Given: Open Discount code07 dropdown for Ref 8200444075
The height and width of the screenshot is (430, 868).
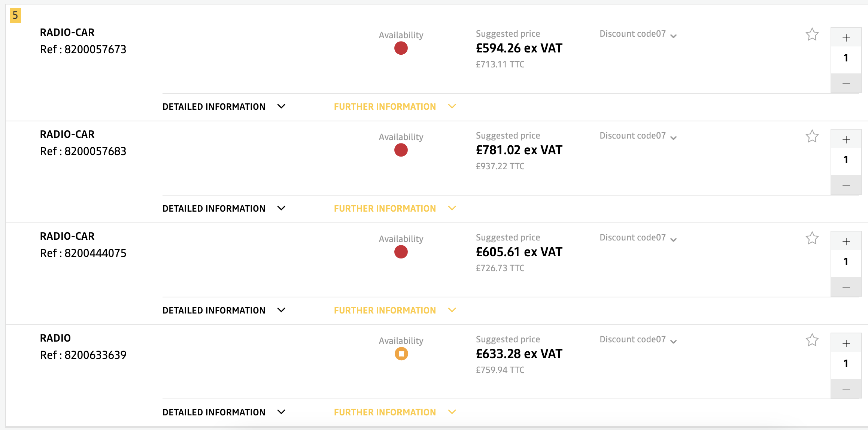Looking at the screenshot, I should pos(638,238).
